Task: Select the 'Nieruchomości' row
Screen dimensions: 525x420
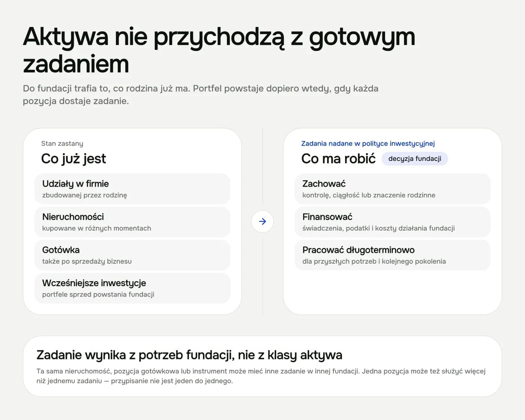Action: [132, 222]
